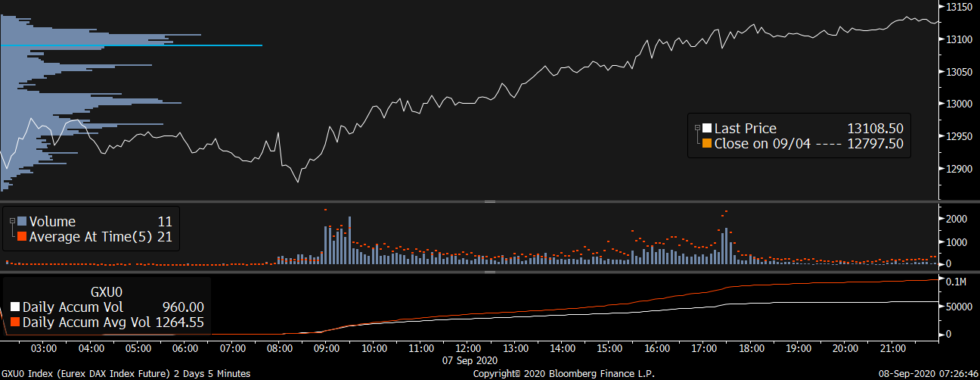
Task: Click the Bloomberg Finance L.P. copyright text
Action: click(563, 374)
